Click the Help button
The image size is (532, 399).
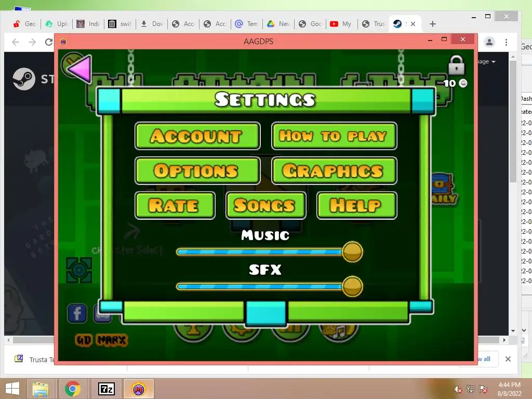[356, 205]
